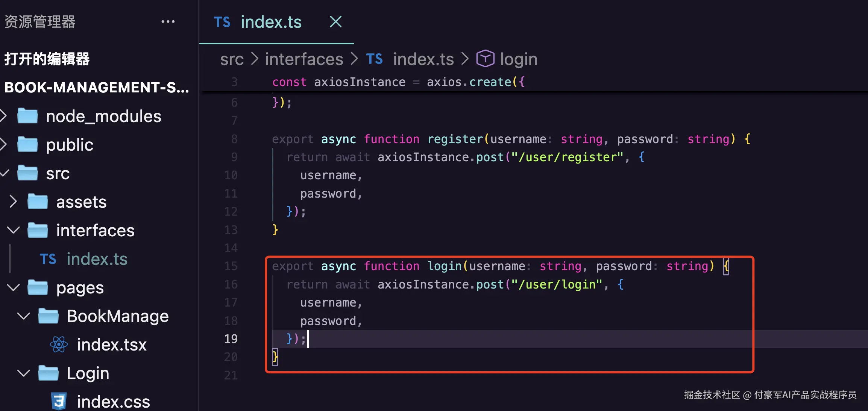This screenshot has height=411, width=868.
Task: Click the closing brace on line 20
Action: click(x=275, y=357)
